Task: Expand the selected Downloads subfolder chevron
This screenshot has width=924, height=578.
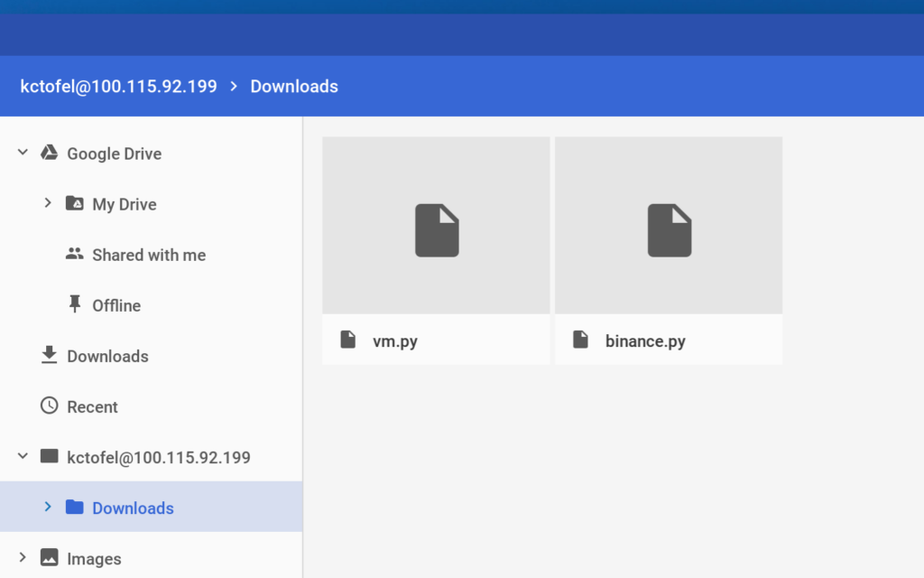Action: click(49, 508)
